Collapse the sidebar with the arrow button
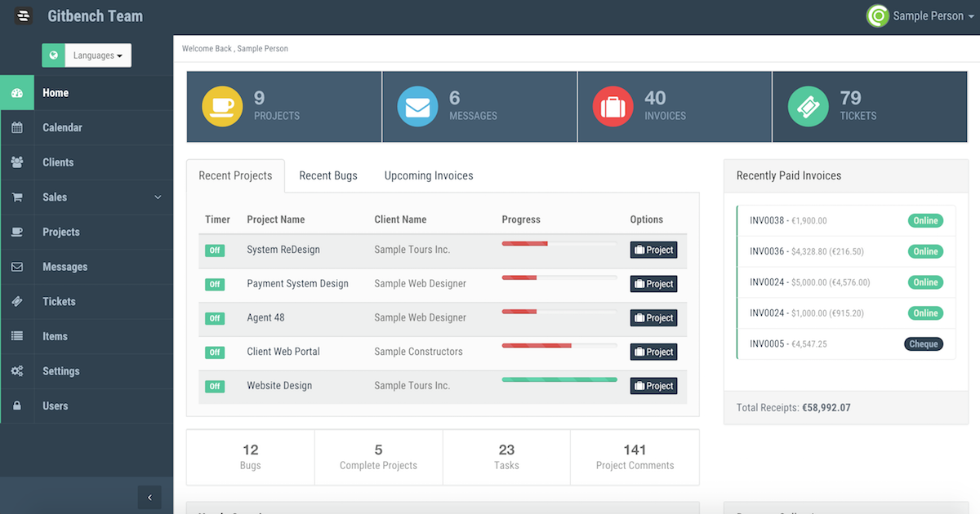 tap(149, 497)
